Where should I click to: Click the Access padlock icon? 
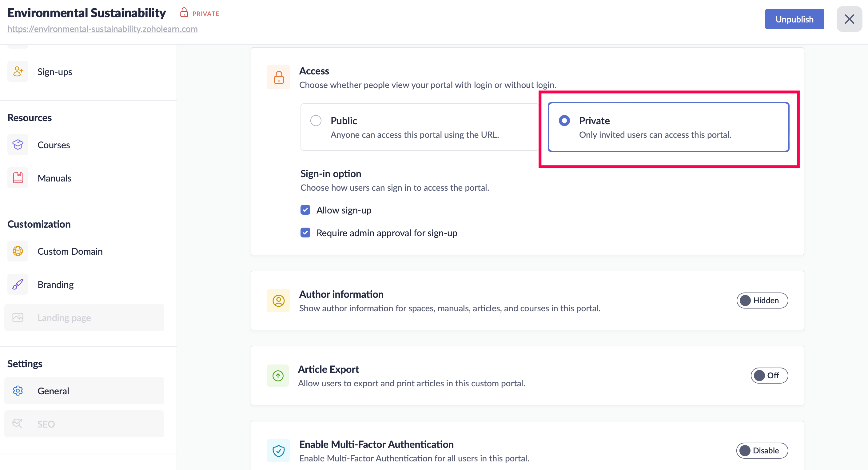click(278, 78)
